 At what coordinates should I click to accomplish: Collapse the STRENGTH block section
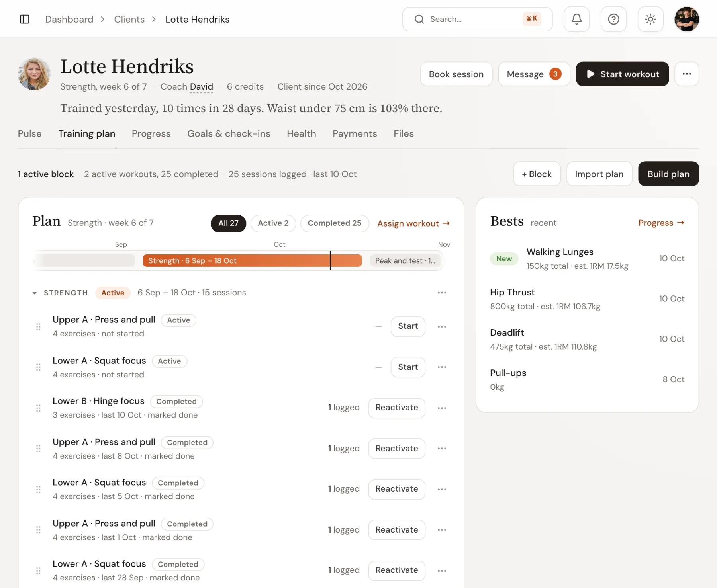[x=35, y=293]
